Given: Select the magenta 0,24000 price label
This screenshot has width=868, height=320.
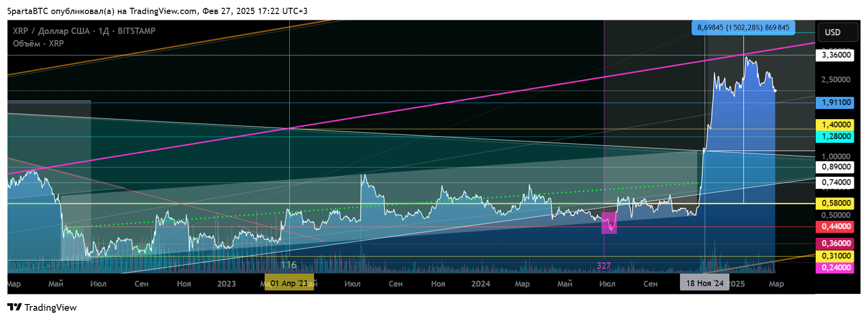Looking at the screenshot, I should tap(836, 268).
